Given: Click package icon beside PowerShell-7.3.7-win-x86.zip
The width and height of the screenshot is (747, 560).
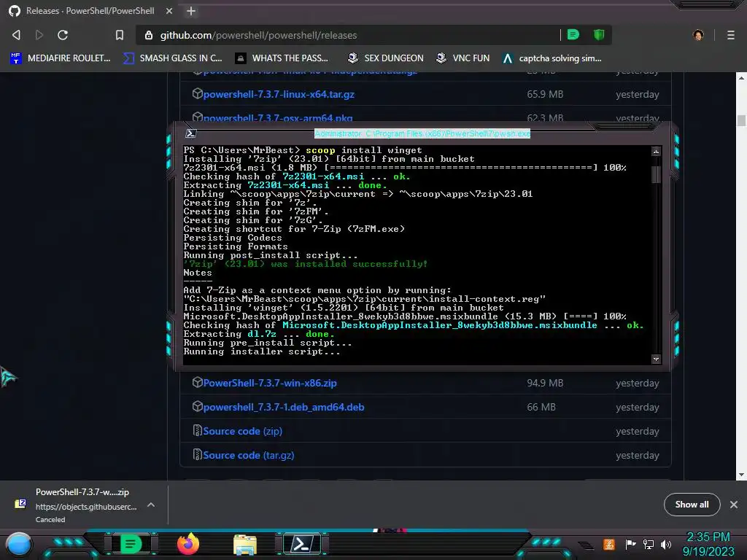Looking at the screenshot, I should coord(197,382).
